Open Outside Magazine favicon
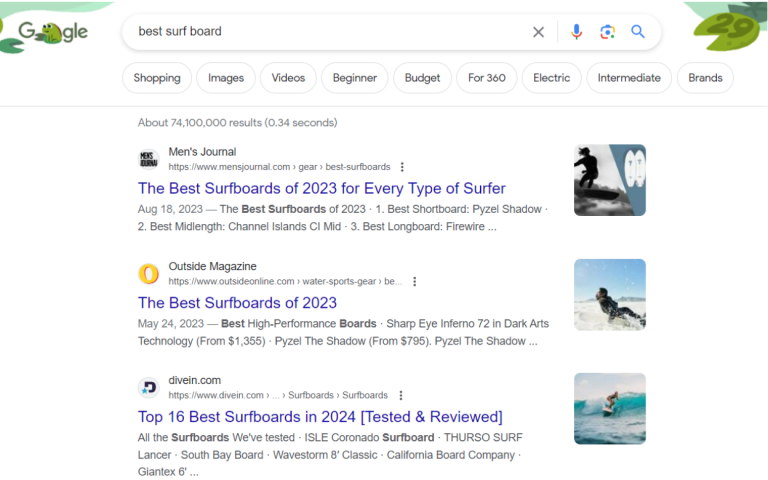The height and width of the screenshot is (480, 768). click(148, 274)
